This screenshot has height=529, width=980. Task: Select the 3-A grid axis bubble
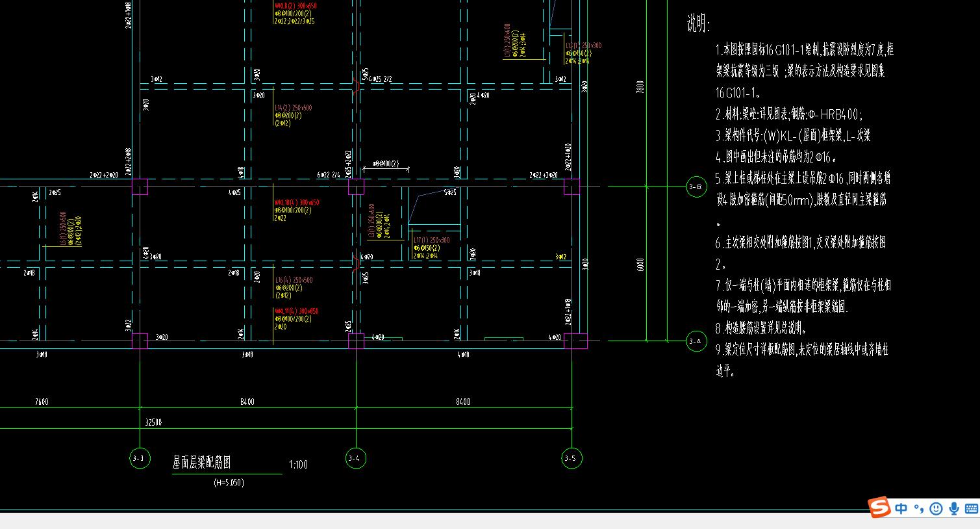pyautogui.click(x=696, y=341)
